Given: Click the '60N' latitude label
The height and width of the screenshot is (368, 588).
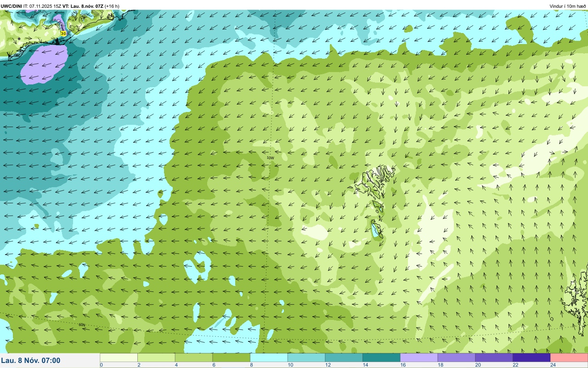Looking at the screenshot, I should (x=82, y=325).
